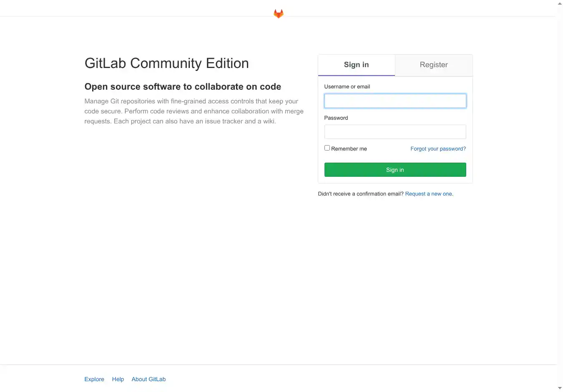Open the Forgot your password link

[438, 149]
